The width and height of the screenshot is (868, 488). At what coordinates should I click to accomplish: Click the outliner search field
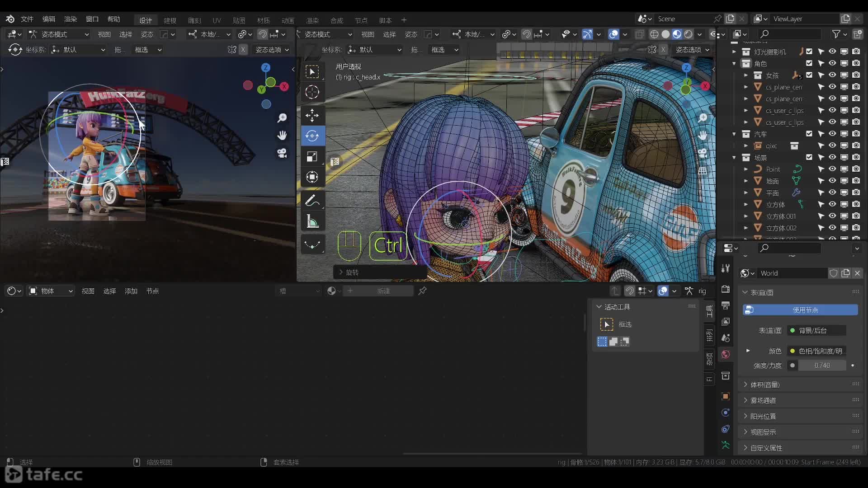tap(789, 34)
